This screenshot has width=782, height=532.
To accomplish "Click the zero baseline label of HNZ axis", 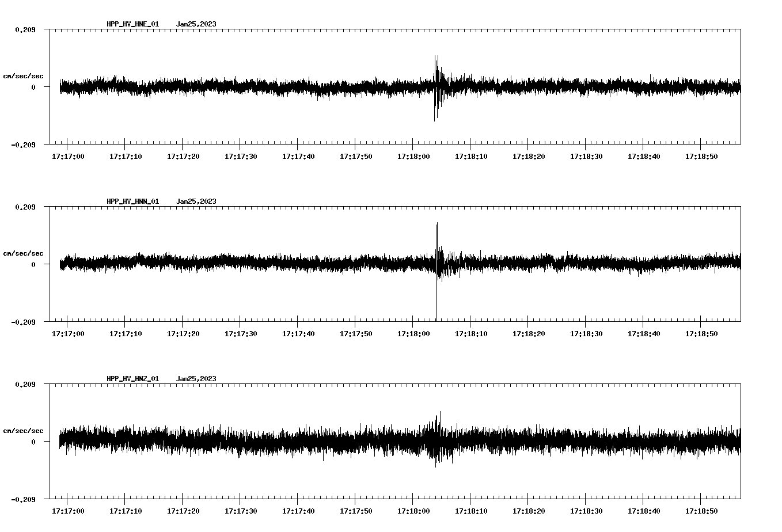I will point(33,442).
